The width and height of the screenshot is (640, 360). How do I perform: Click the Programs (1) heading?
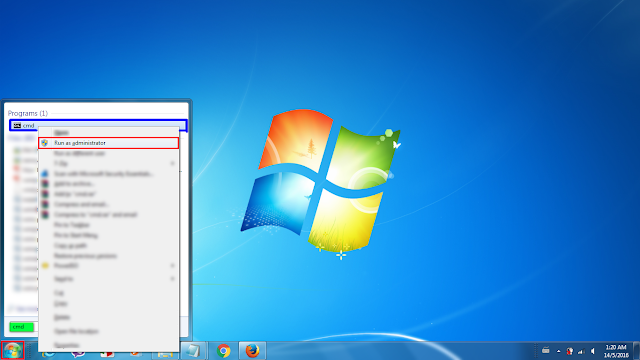tap(28, 113)
